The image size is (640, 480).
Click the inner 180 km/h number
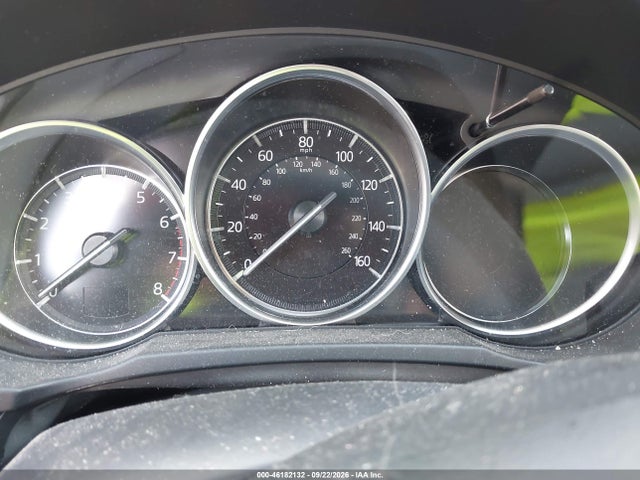(x=346, y=185)
